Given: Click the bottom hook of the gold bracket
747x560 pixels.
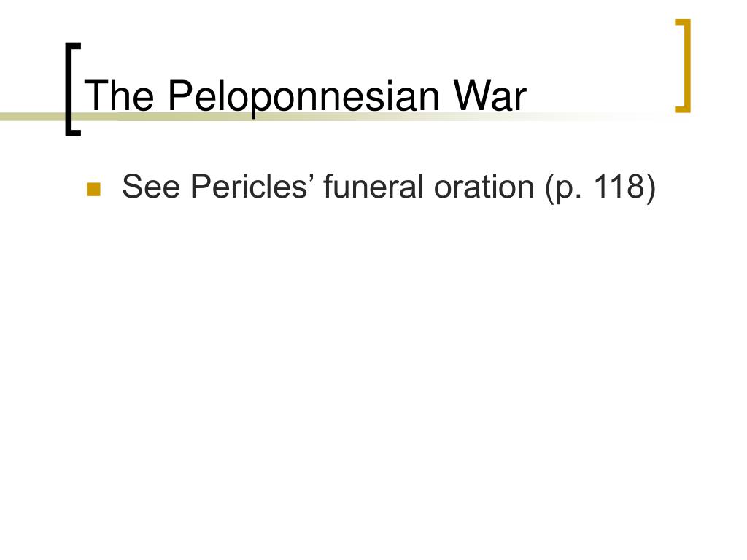Looking at the screenshot, I should [x=683, y=110].
